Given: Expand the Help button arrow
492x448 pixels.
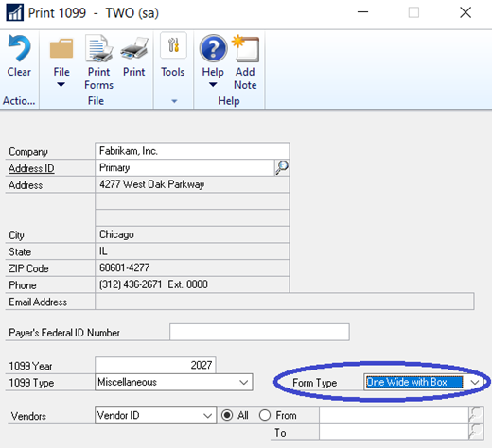Looking at the screenshot, I should pos(213,85).
